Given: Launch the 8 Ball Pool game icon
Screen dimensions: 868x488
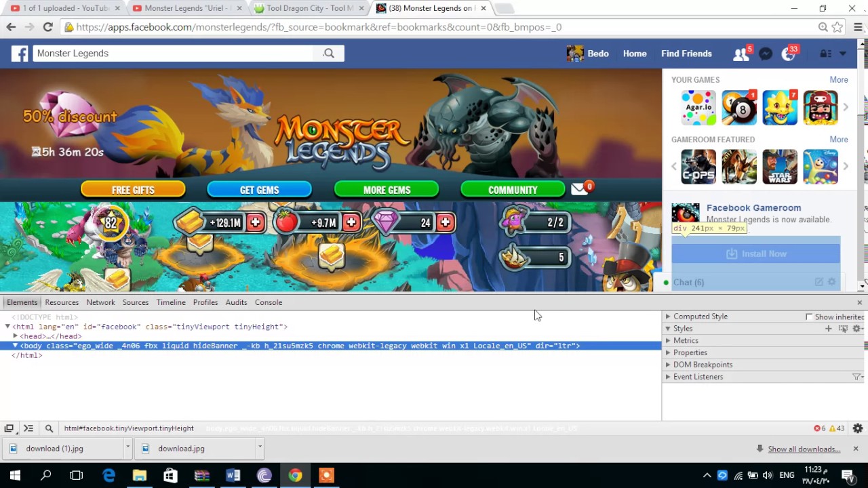Looking at the screenshot, I should [x=739, y=108].
